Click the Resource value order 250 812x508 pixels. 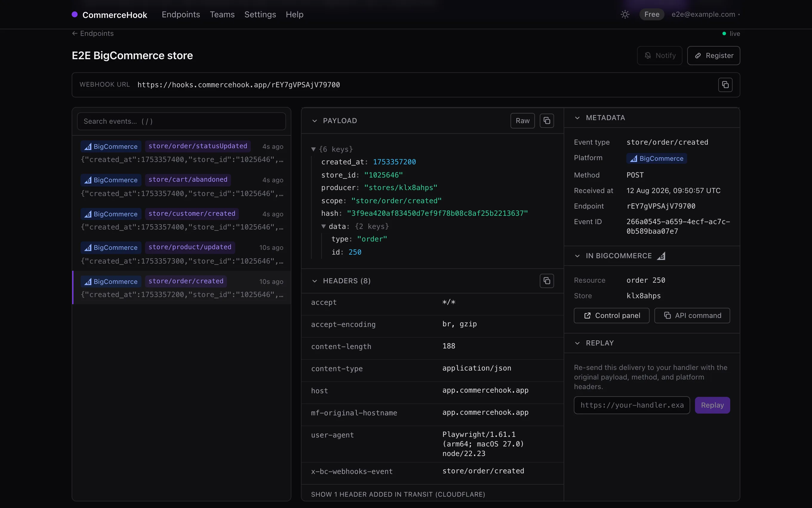click(646, 280)
